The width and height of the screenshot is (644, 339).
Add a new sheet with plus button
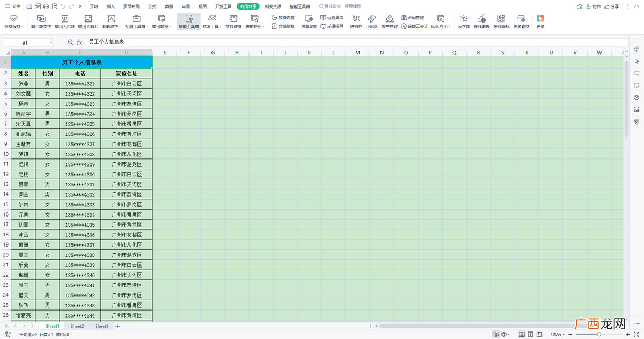[118, 326]
